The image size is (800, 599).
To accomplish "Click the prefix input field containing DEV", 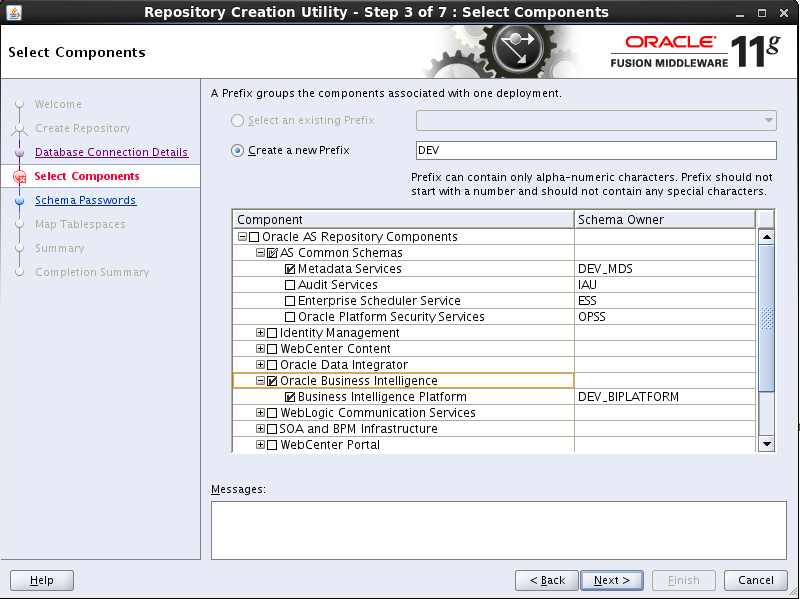I will pyautogui.click(x=594, y=150).
